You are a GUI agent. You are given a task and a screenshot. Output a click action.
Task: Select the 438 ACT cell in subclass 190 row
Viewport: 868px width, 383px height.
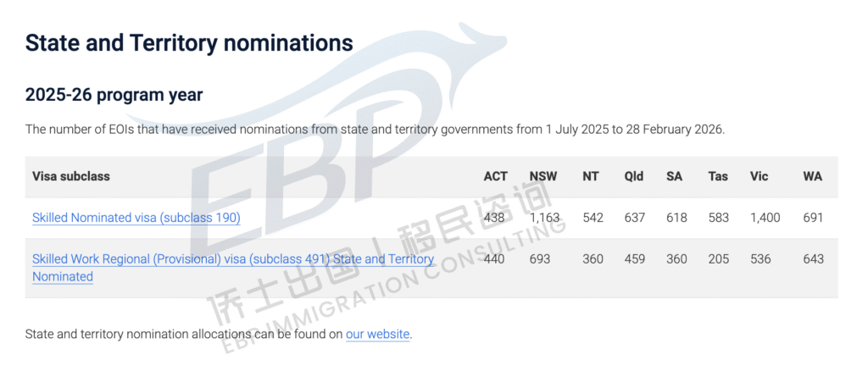point(493,218)
